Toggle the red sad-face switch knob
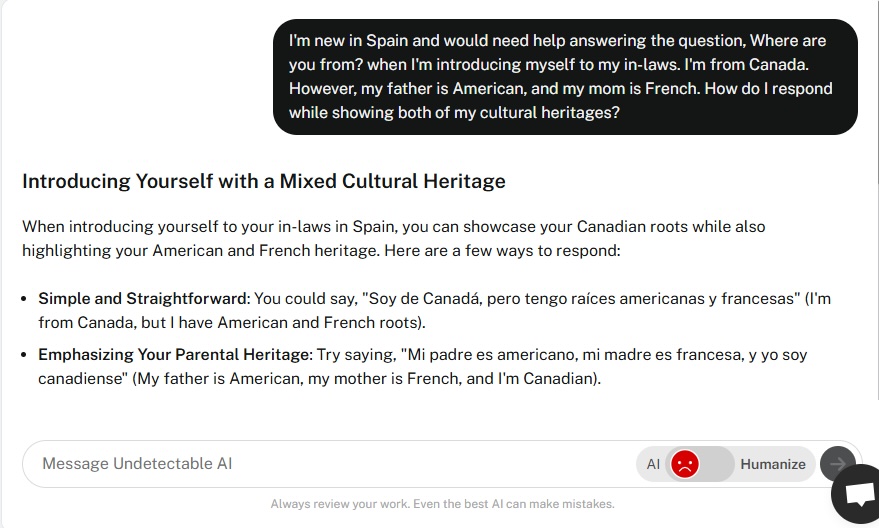The image size is (879, 528). tap(684, 464)
